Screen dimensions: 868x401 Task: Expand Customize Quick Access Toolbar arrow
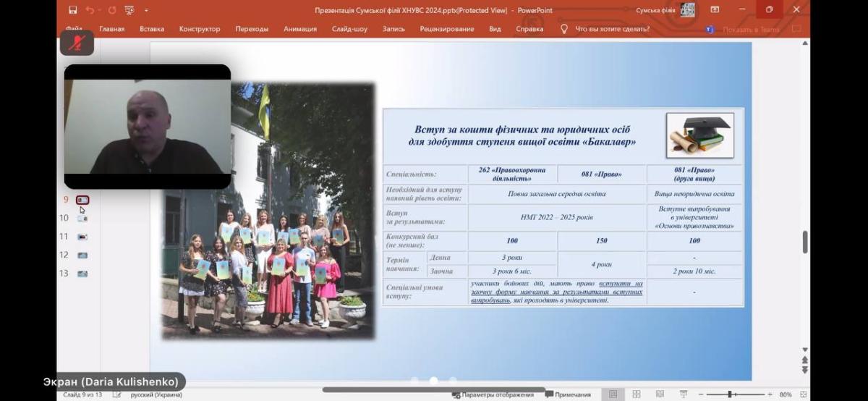146,10
